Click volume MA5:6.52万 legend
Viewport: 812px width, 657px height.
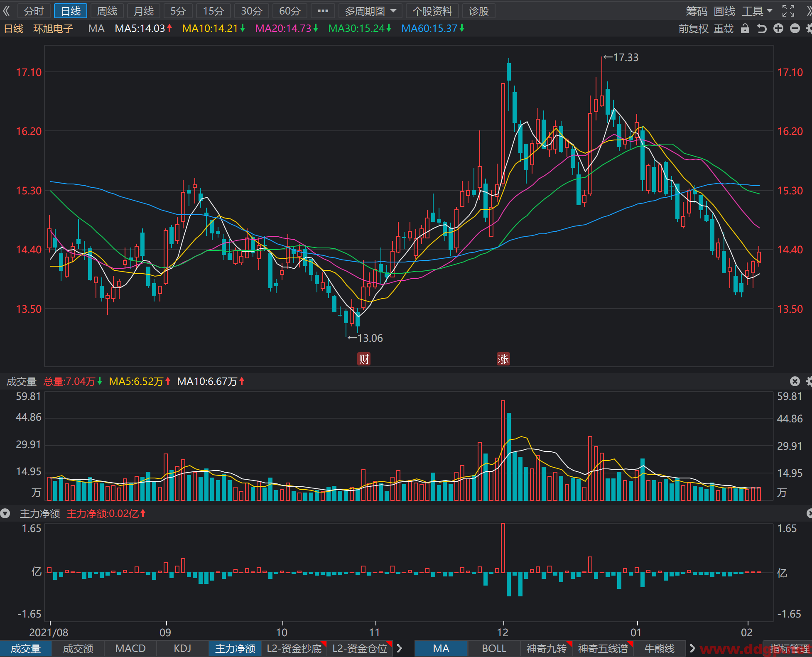(140, 382)
